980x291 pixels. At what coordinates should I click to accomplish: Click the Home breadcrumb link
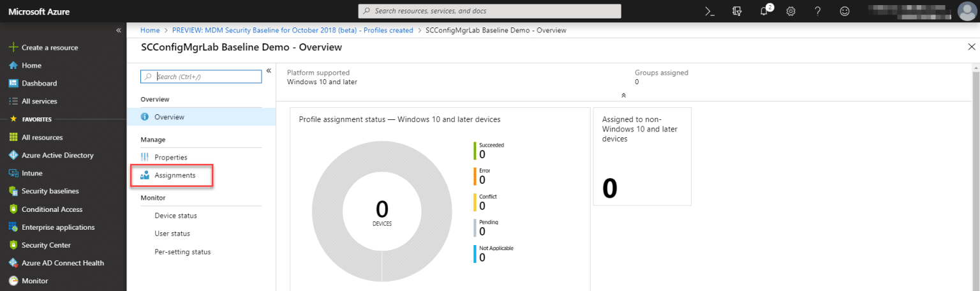tap(150, 30)
